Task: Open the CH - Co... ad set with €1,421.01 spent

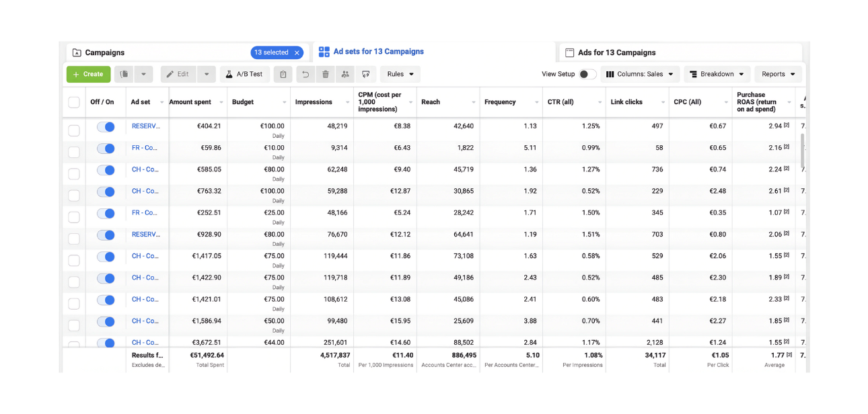Action: point(145,299)
